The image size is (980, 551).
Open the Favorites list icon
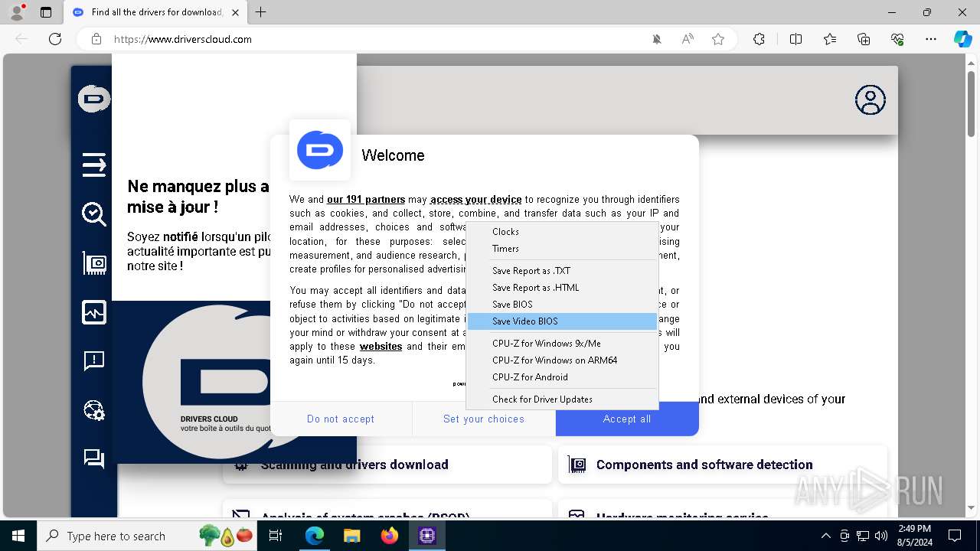pos(830,39)
